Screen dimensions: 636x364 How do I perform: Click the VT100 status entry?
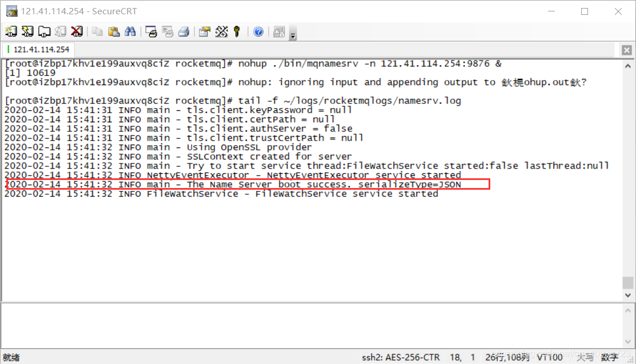click(550, 358)
